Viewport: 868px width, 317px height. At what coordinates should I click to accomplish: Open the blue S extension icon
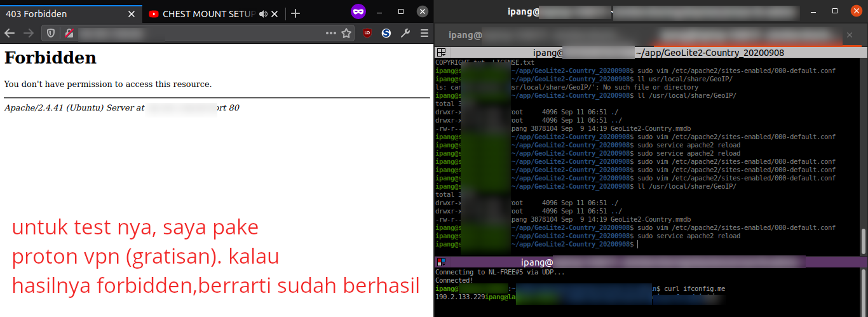386,34
